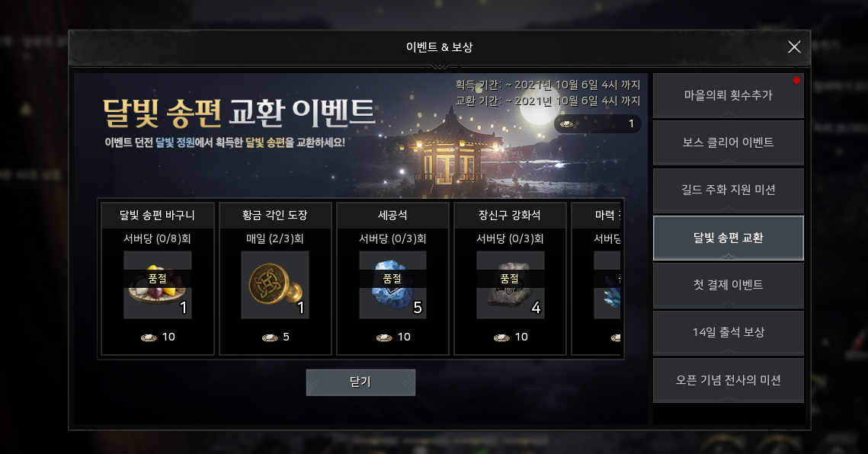
Task: Click the songpyeon cost icon under 세공석
Action: (x=384, y=337)
